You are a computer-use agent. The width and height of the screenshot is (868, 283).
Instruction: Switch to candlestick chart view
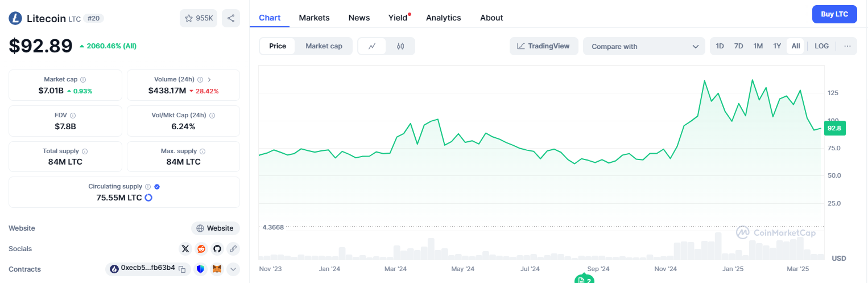coord(400,46)
